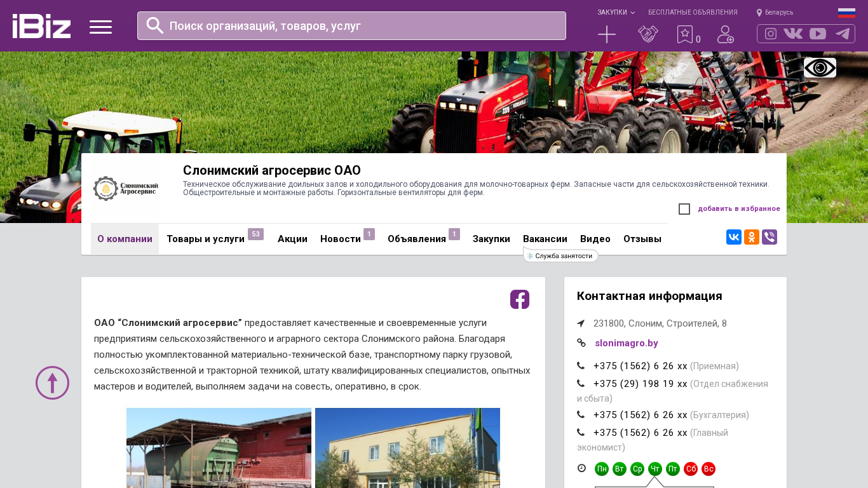
Task: Click the plus add icon in header
Action: pyautogui.click(x=607, y=34)
